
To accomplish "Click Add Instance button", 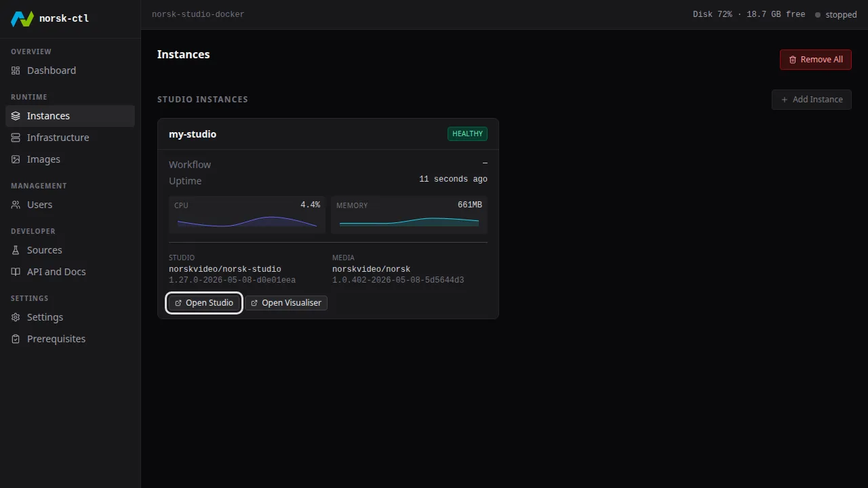I will [x=811, y=100].
